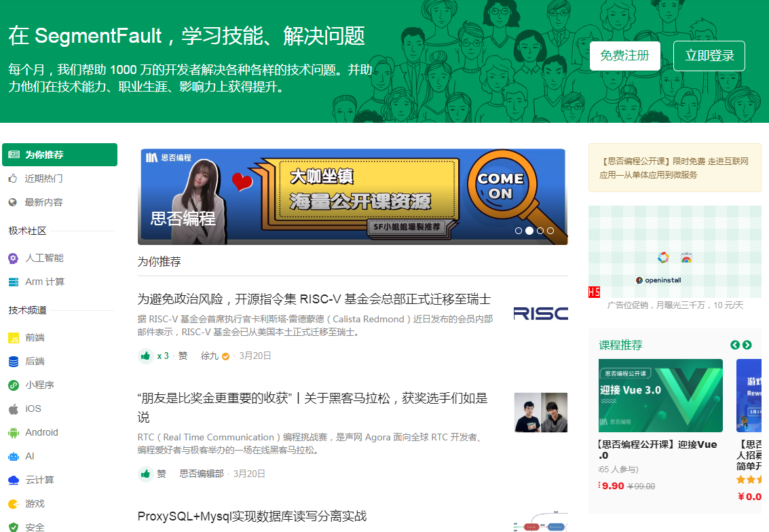This screenshot has width=769, height=532.
Task: Click the 赞 label on the RISC-V article
Action: [x=183, y=356]
